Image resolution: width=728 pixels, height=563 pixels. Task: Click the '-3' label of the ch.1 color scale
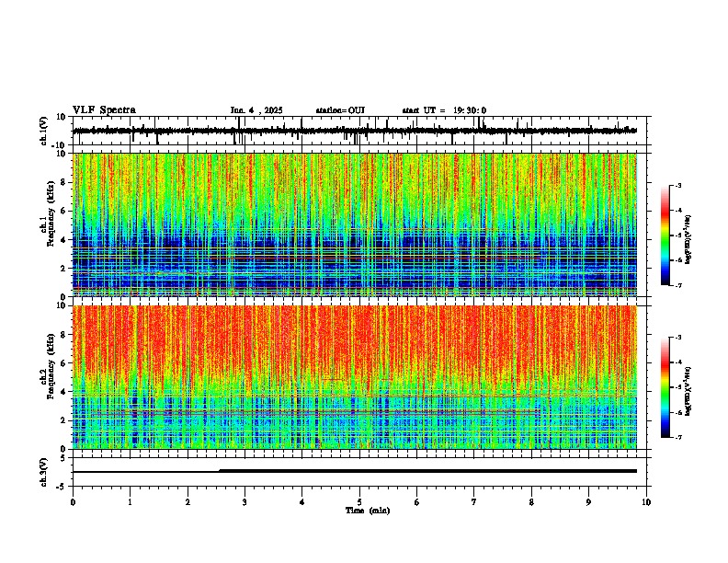pyautogui.click(x=677, y=185)
